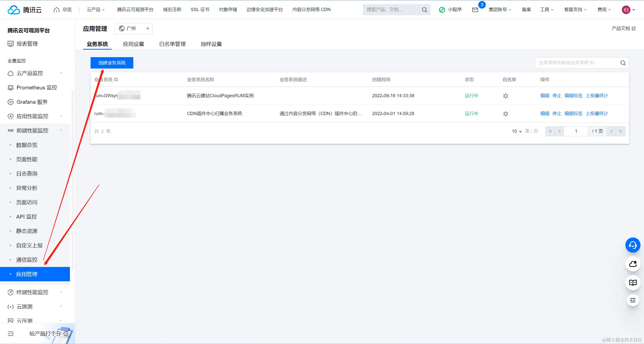This screenshot has width=644, height=344.
Task: Click the search magnifier in top search bar
Action: tap(424, 10)
